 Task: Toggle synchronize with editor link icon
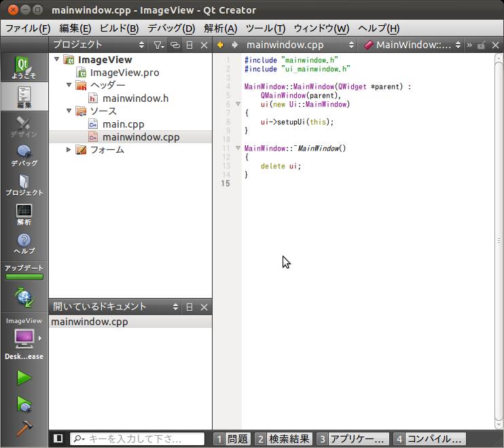pos(175,45)
